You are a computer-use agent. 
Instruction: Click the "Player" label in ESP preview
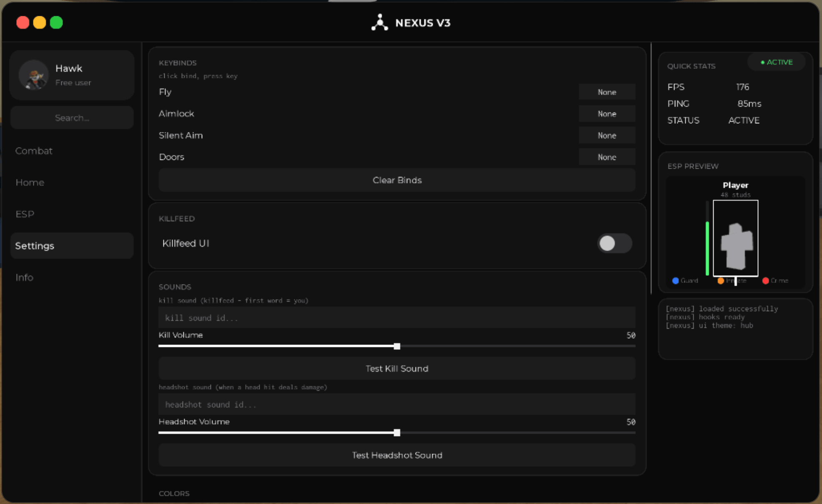click(735, 185)
